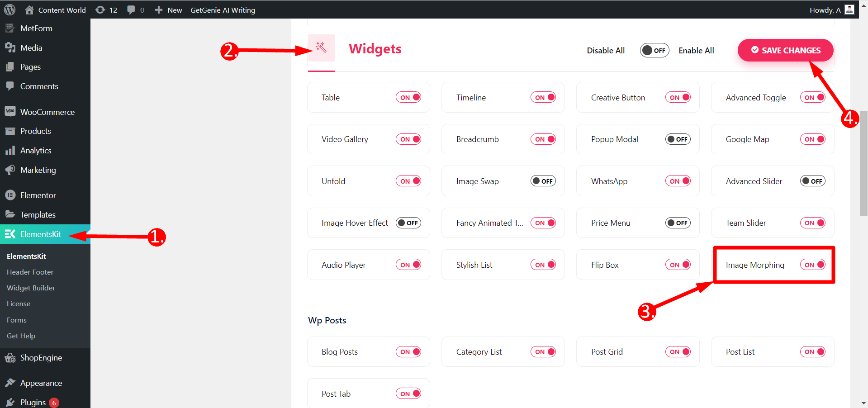Open the comments bubble icon in admin bar

click(131, 9)
